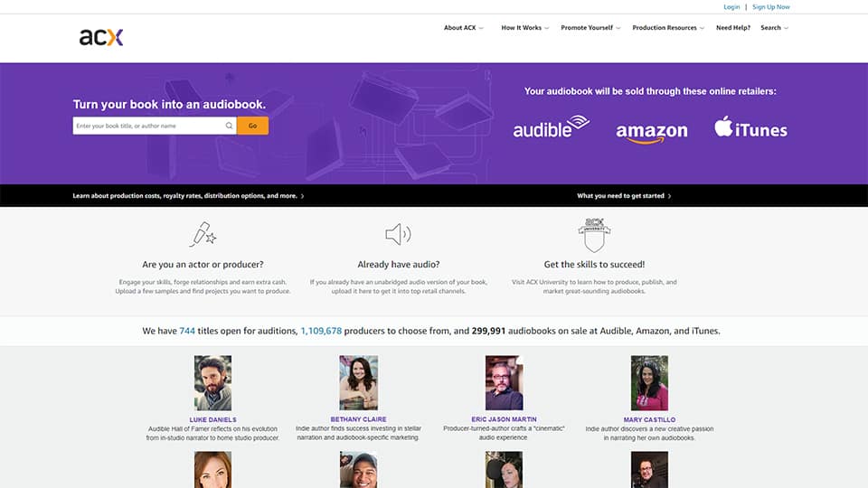Click the Amazon retailer logo
The height and width of the screenshot is (488, 868).
[x=652, y=133]
